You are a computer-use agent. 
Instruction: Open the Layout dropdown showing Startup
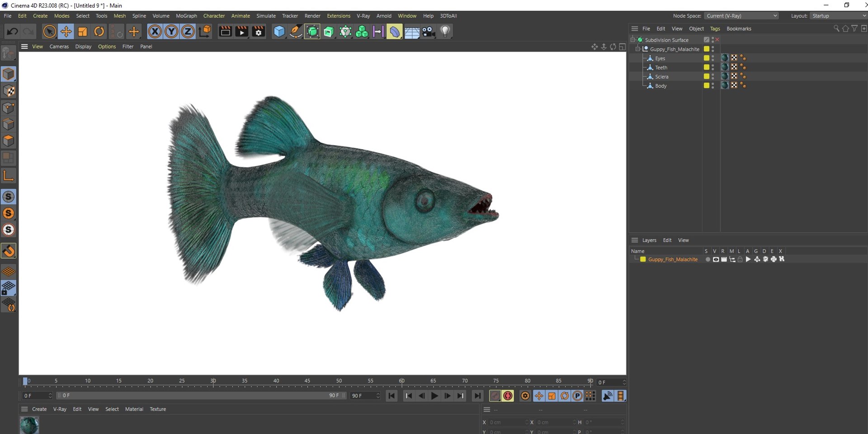point(839,16)
